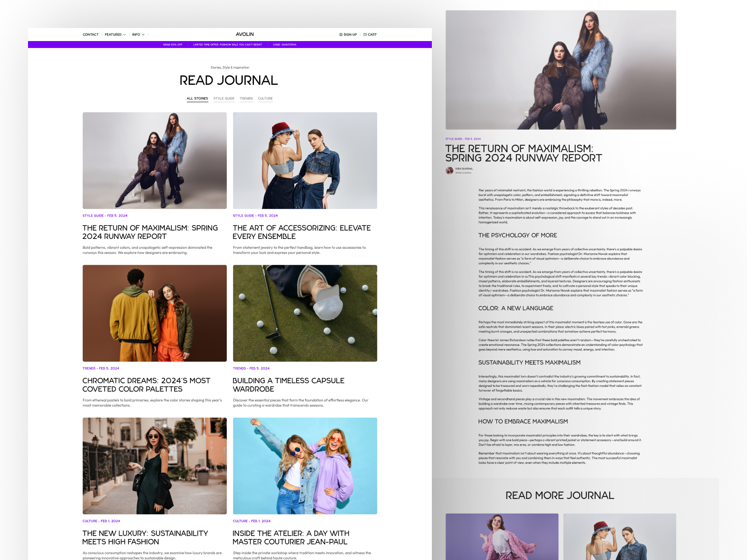The image size is (747, 560).
Task: Open 'The Art of Accessorizing' article
Action: (302, 232)
